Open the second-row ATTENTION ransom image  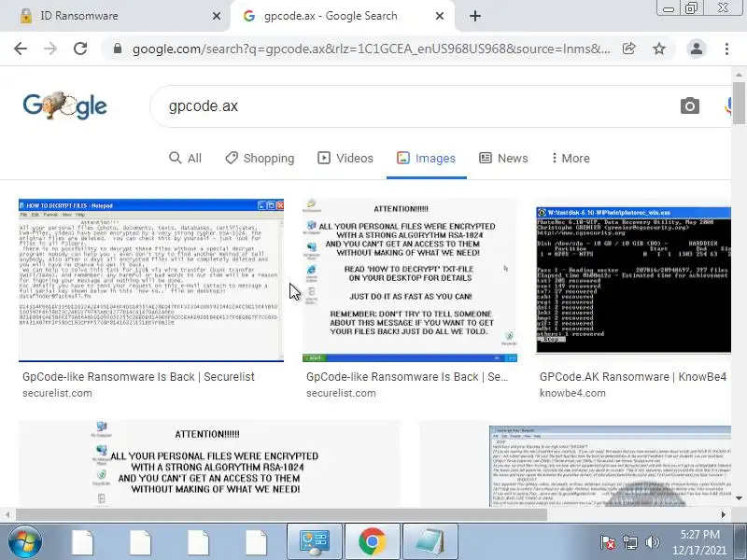click(x=209, y=463)
